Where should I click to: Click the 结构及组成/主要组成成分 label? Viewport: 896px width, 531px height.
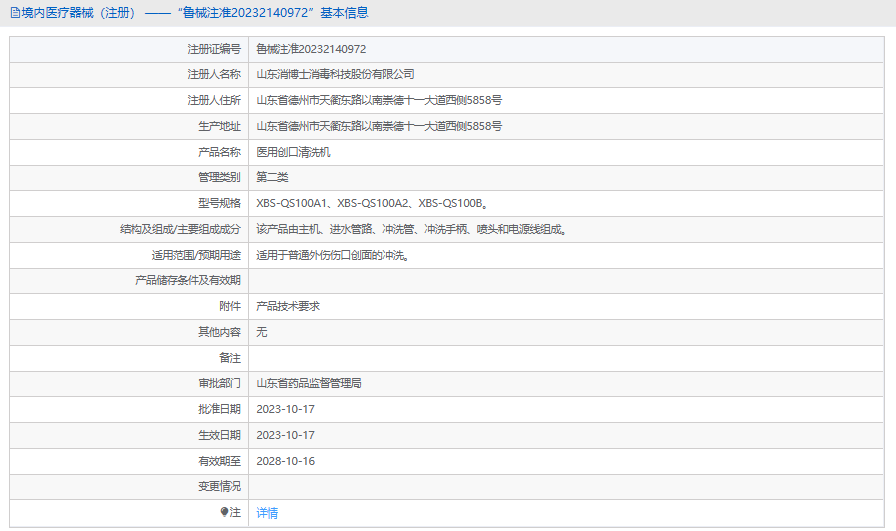tap(180, 229)
